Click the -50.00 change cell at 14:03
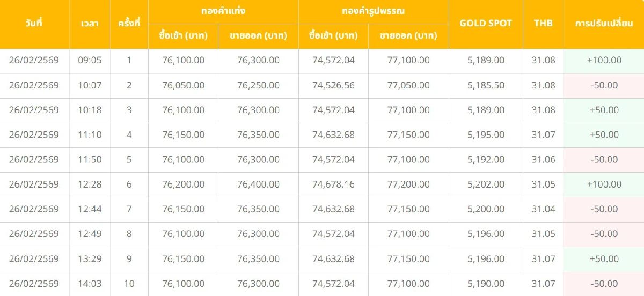Viewport: 644px width, 296px height. 604,284
